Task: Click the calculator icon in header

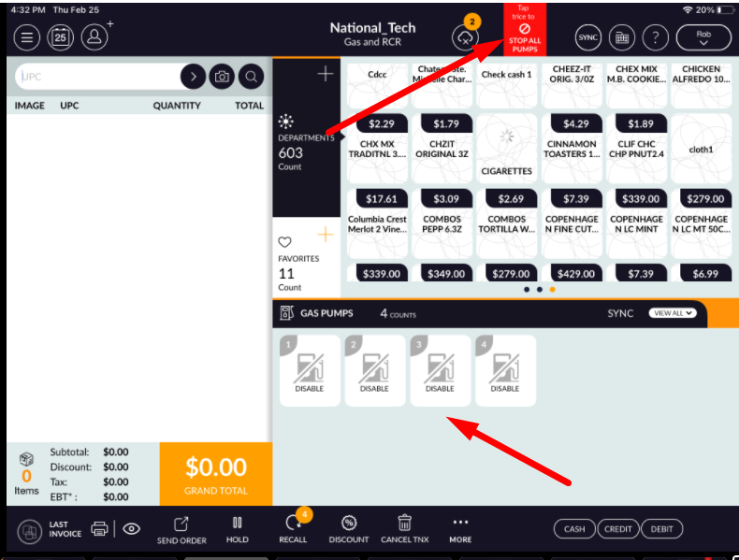Action: [622, 37]
